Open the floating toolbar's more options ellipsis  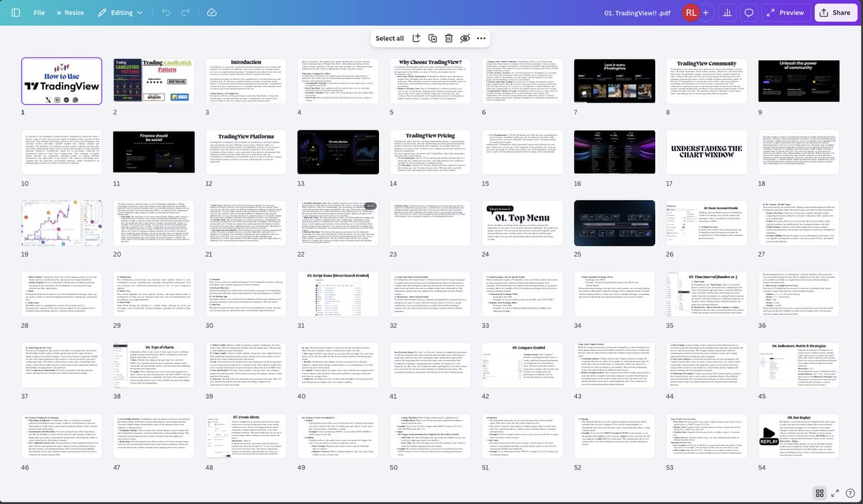point(482,38)
